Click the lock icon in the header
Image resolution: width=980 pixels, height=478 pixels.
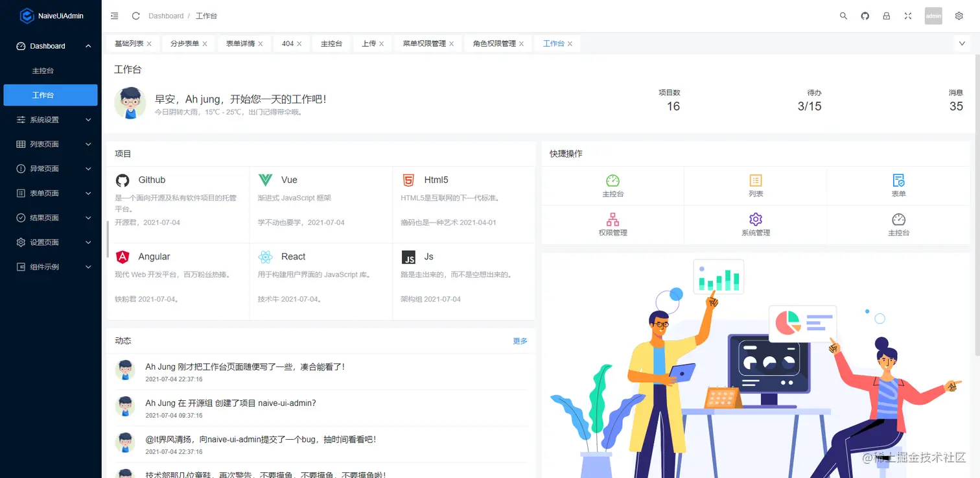coord(886,16)
